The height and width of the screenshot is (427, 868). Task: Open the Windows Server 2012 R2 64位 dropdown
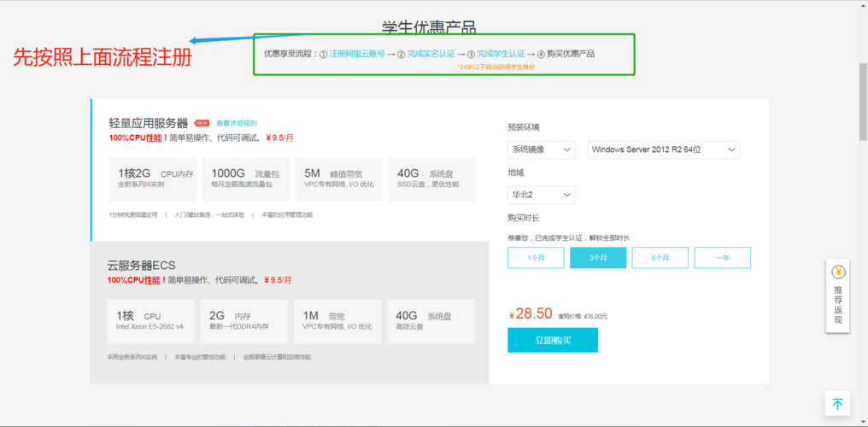(x=663, y=150)
